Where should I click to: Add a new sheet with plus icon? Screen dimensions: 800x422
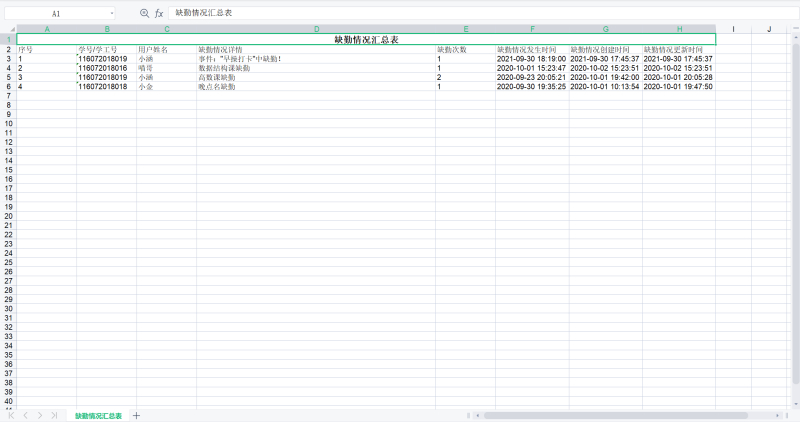(x=136, y=415)
